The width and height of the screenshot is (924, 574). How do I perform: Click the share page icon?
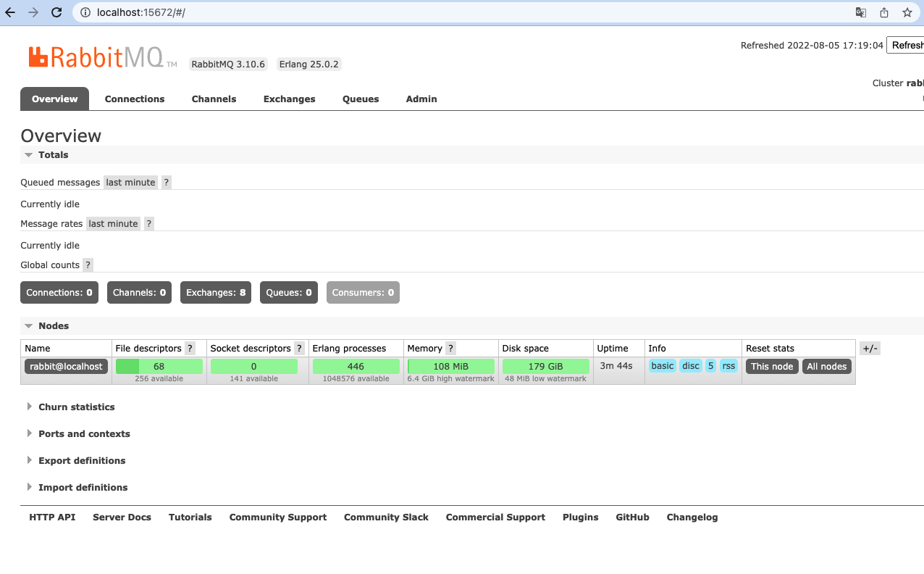883,12
